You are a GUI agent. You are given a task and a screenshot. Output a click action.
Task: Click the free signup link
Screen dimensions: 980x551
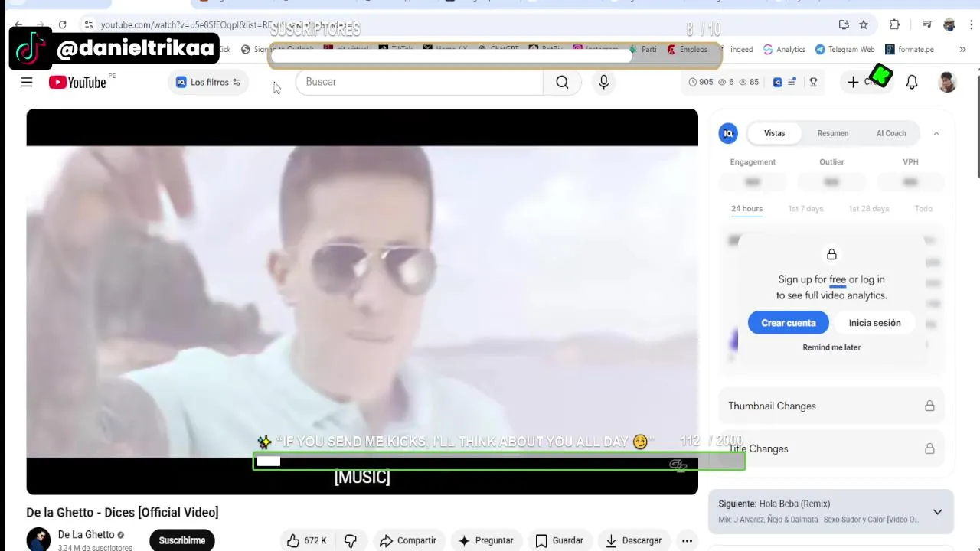(x=838, y=279)
